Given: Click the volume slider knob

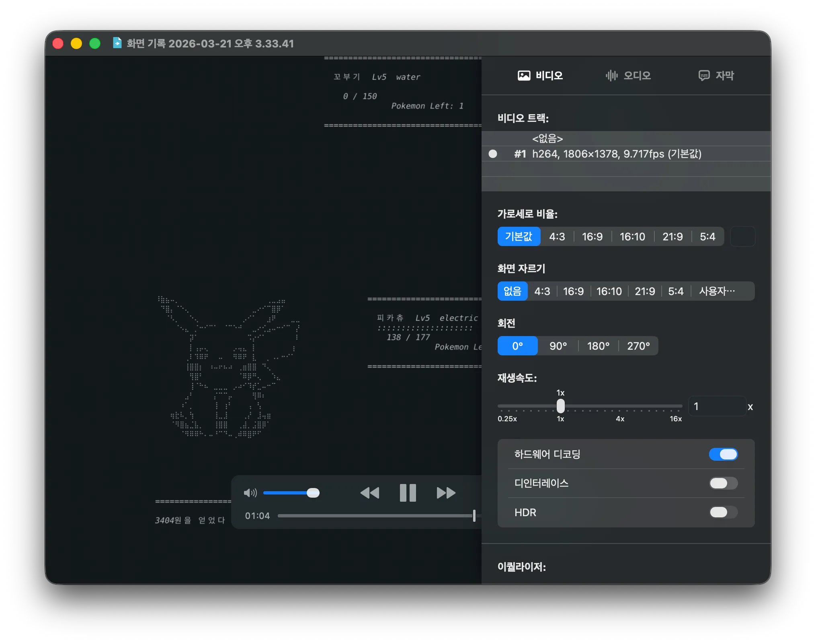Looking at the screenshot, I should (x=313, y=493).
